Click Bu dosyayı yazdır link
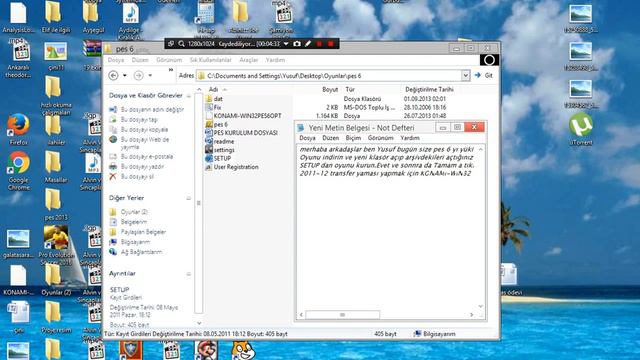640x360 pixels. (142, 167)
